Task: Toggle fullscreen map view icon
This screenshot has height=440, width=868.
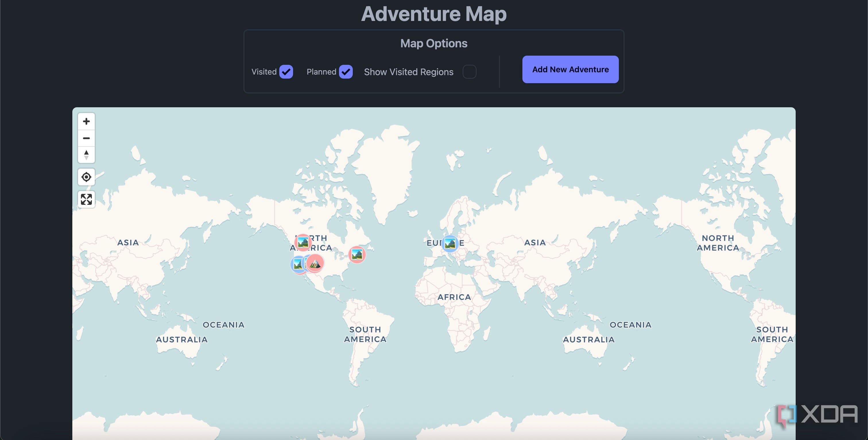Action: coord(86,199)
